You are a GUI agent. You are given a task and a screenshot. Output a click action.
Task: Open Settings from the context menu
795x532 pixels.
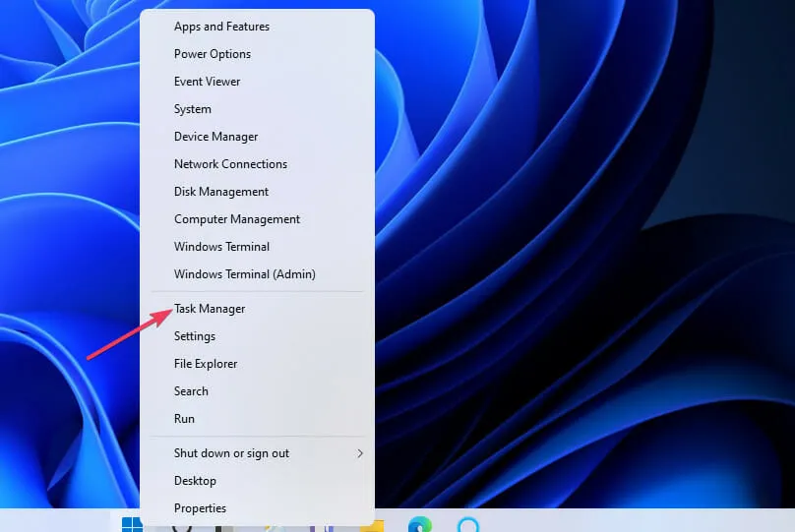point(195,336)
